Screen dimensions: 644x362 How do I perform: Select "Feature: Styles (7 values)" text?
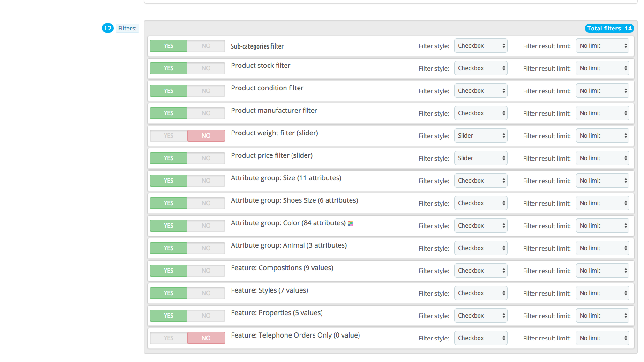point(270,290)
